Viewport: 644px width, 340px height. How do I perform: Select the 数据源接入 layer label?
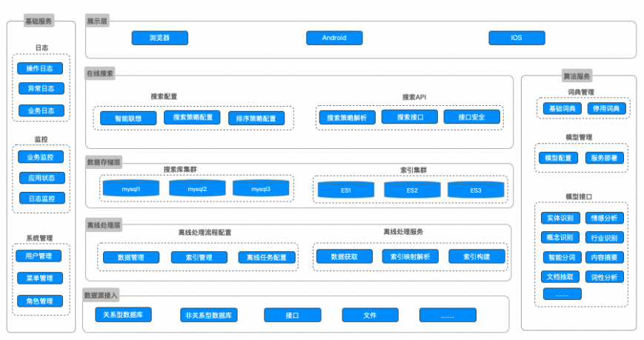pos(101,295)
